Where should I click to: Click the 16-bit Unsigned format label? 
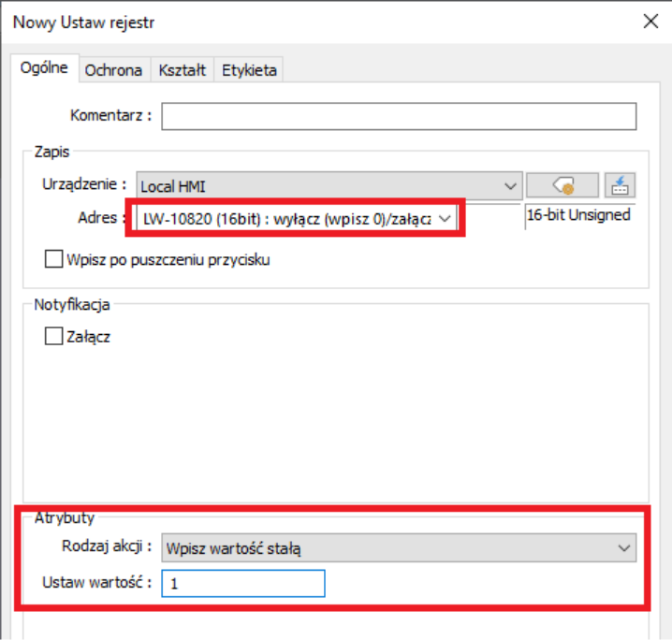[x=578, y=214]
